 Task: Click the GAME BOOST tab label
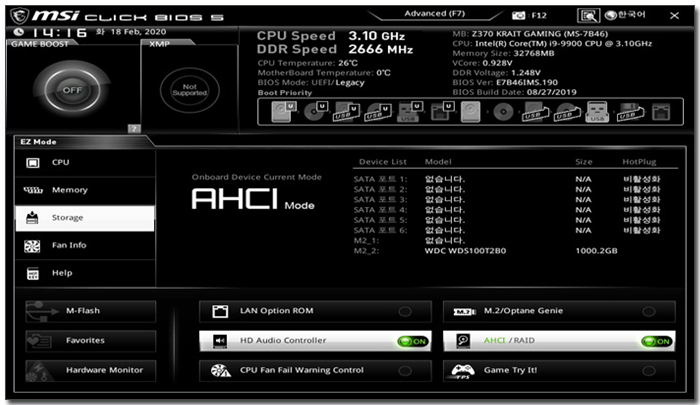click(x=40, y=44)
